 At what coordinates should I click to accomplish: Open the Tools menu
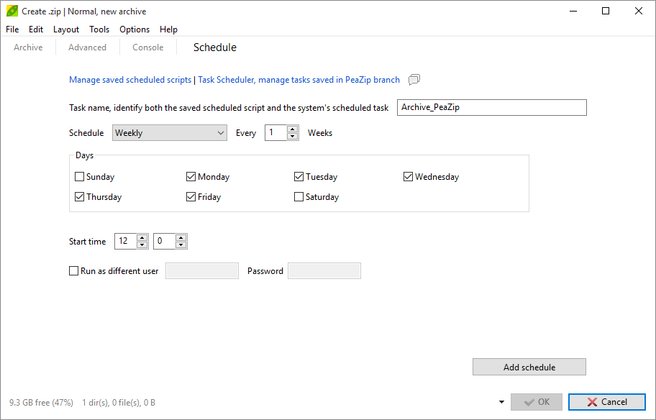(99, 29)
